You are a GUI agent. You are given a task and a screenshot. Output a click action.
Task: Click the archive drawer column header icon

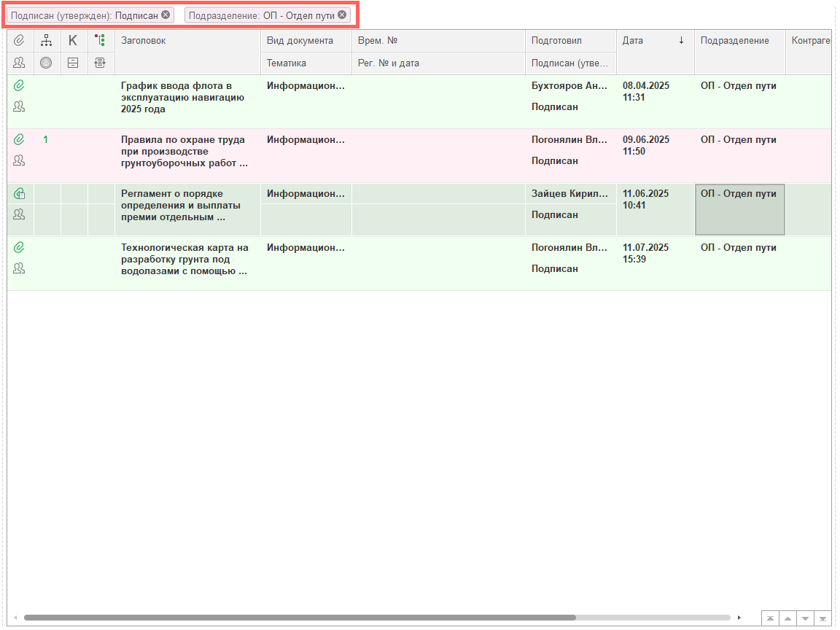(x=73, y=63)
